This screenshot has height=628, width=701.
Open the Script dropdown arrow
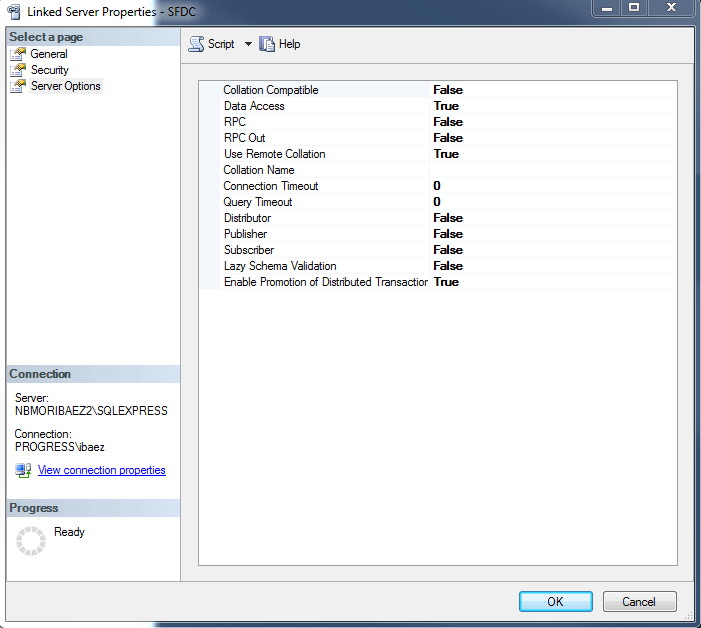[248, 44]
